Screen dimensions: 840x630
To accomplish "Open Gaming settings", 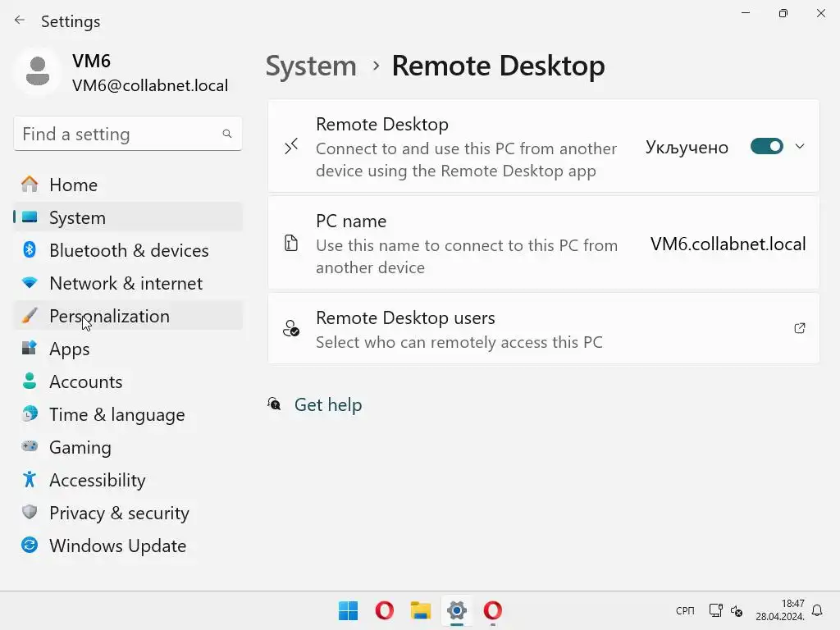I will tap(127, 446).
